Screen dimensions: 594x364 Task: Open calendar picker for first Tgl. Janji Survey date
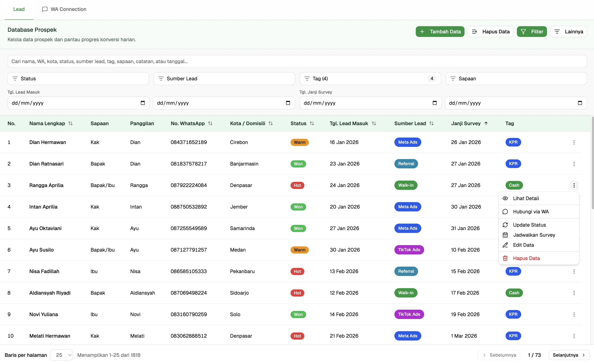point(434,103)
